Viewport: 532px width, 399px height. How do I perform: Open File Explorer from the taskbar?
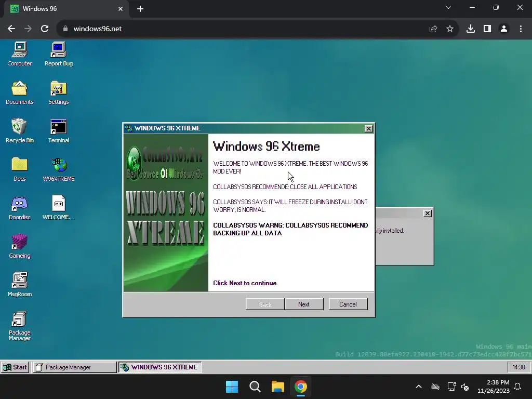[278, 387]
